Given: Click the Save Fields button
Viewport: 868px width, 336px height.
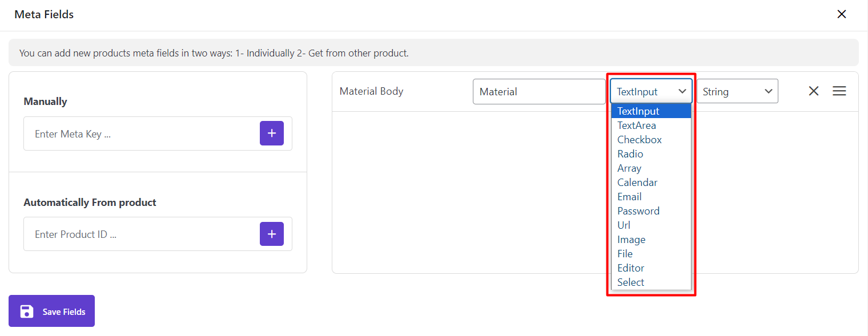Looking at the screenshot, I should click(51, 311).
